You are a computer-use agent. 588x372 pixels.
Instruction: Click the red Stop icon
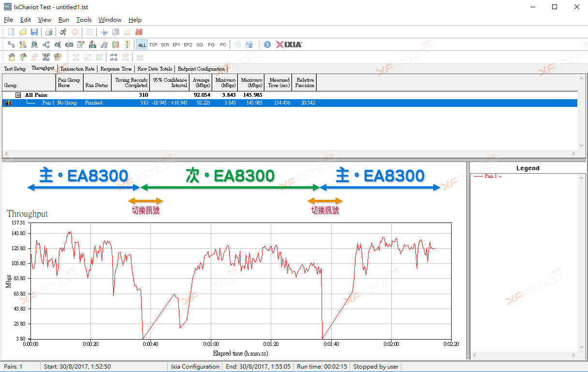click(75, 32)
